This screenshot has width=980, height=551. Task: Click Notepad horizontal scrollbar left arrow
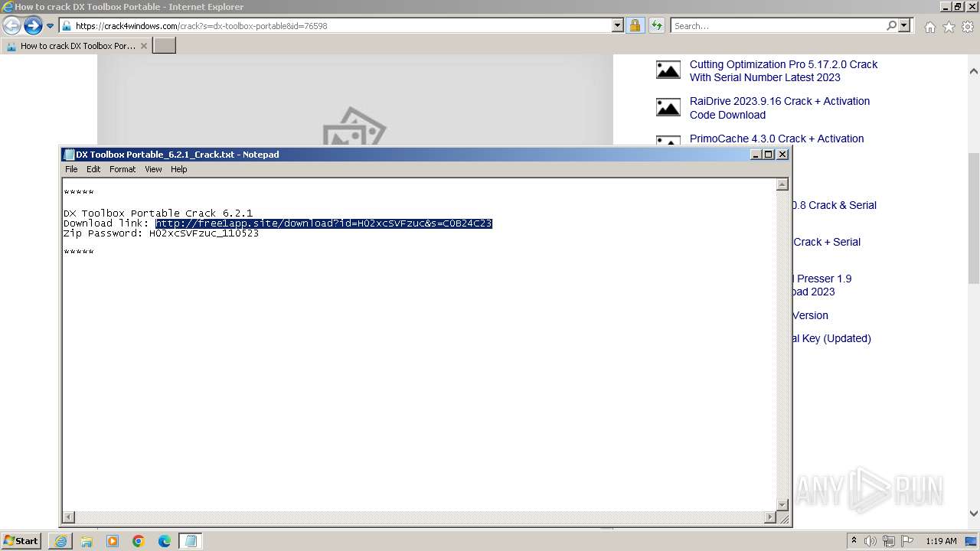[x=69, y=517]
